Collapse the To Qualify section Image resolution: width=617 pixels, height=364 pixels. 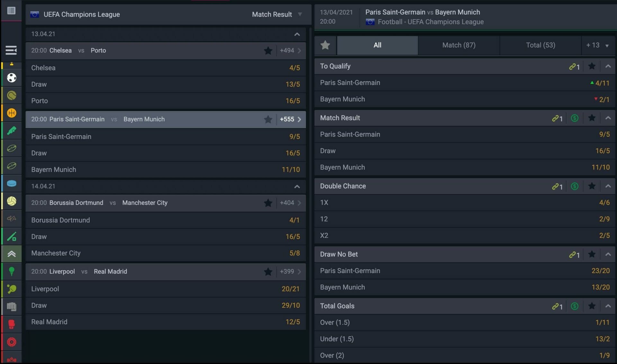coord(608,66)
